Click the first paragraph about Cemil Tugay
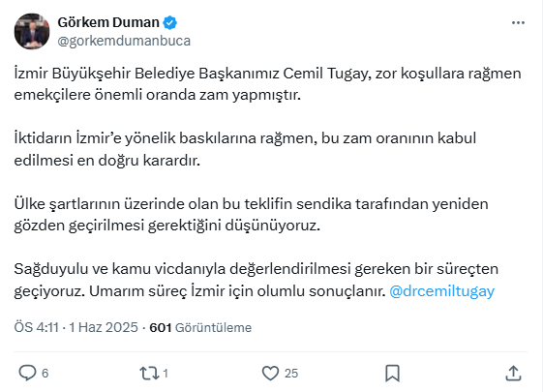The image size is (543, 392). tap(267, 84)
